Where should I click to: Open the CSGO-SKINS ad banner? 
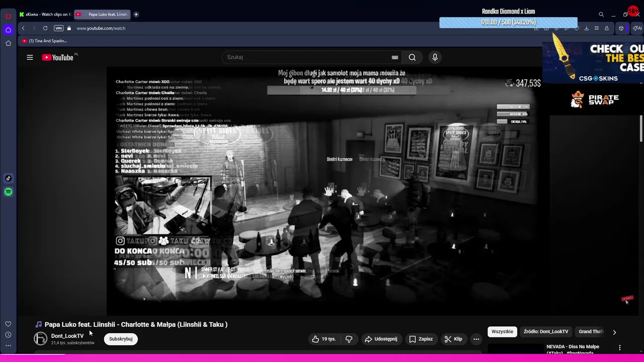pyautogui.click(x=593, y=63)
